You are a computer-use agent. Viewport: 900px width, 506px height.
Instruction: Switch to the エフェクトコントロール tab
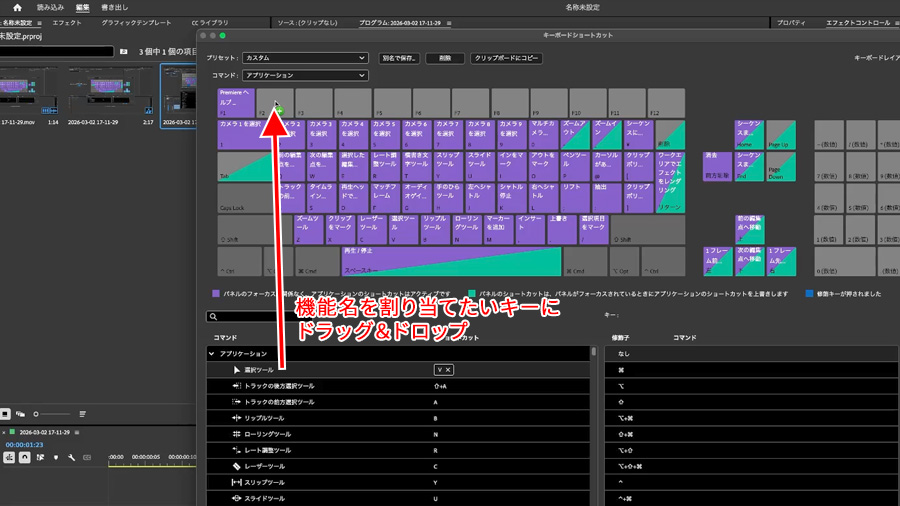click(x=858, y=23)
